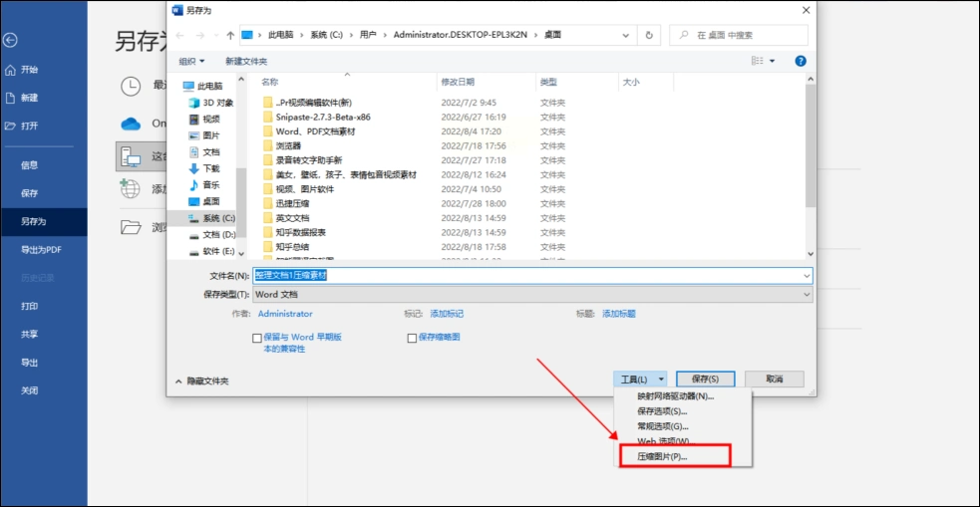The width and height of the screenshot is (980, 507).
Task: Select 新建 in the Word sidebar
Action: tap(21, 98)
